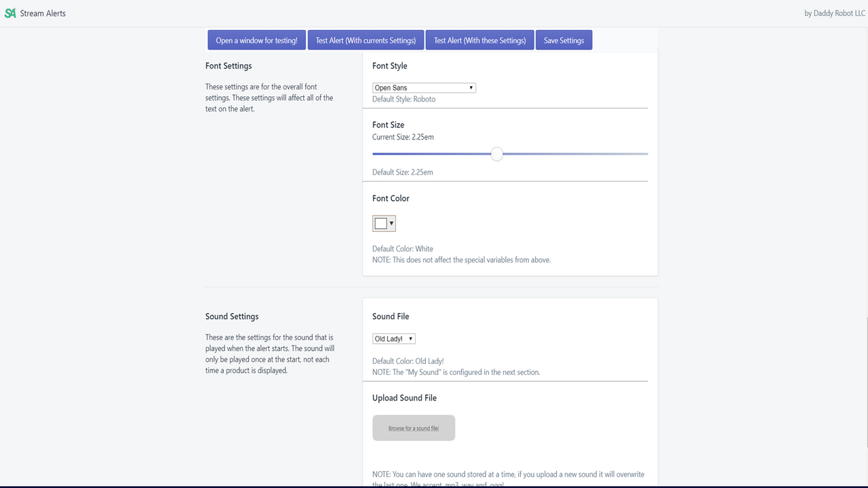The height and width of the screenshot is (488, 868).
Task: Click Test Alert (With currents Settings) button
Action: (366, 40)
